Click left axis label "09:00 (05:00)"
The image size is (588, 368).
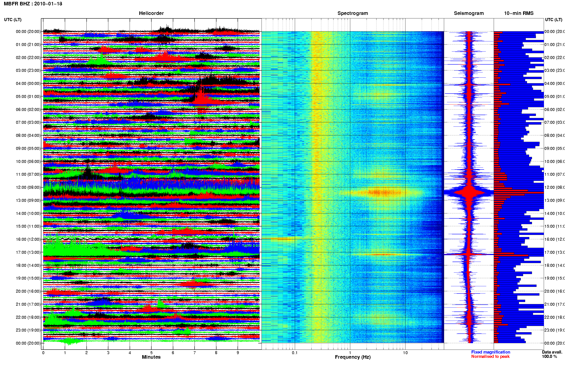coord(28,148)
